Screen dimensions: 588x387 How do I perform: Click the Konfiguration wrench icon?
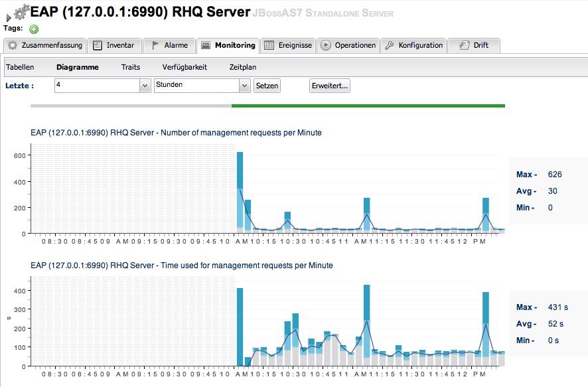(390, 45)
